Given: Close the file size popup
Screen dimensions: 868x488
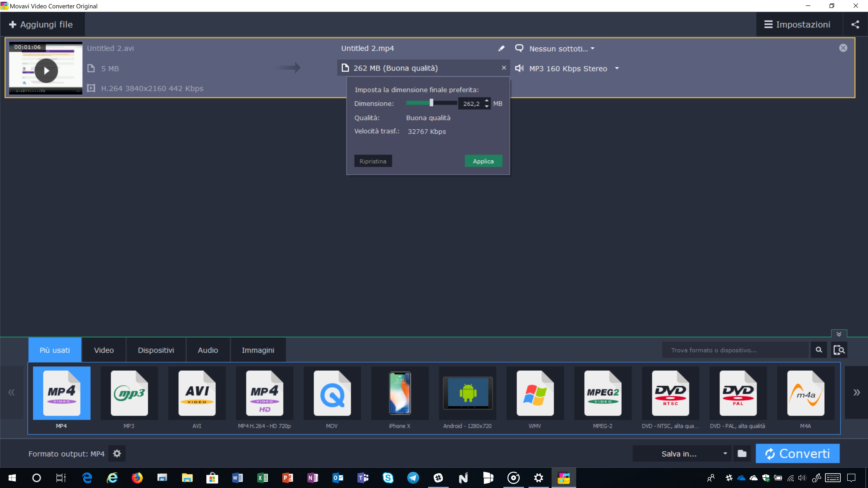Looking at the screenshot, I should pos(504,68).
